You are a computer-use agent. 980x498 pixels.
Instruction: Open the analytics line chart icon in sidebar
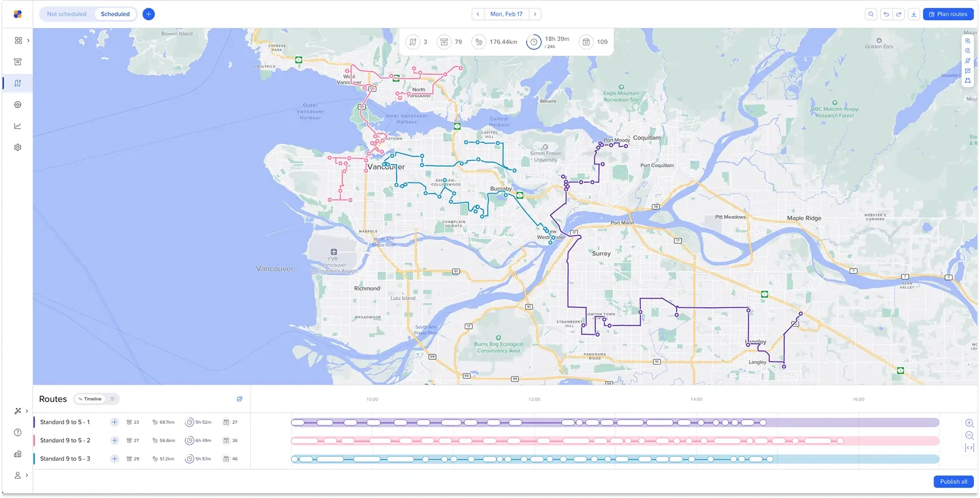pyautogui.click(x=18, y=126)
